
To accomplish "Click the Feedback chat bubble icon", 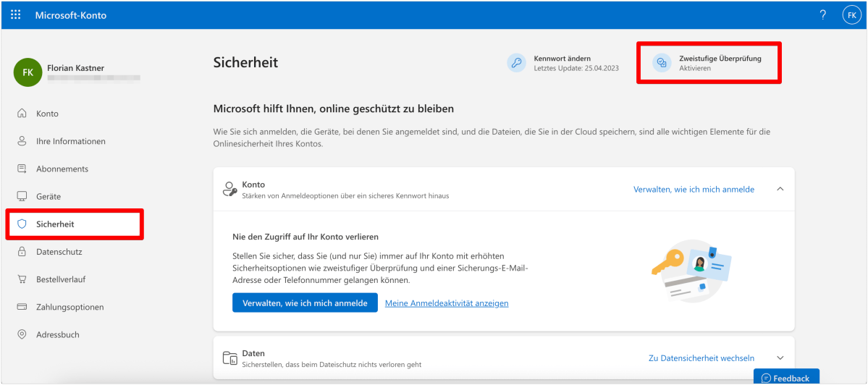I will [766, 378].
